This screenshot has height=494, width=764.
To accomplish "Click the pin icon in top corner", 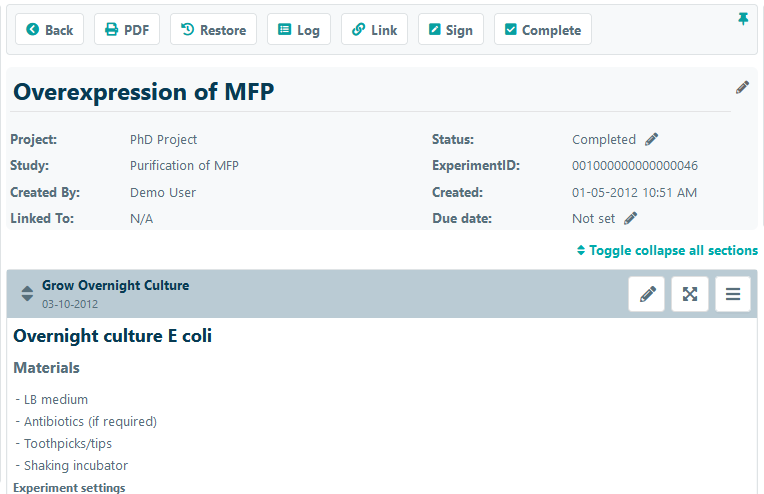I will coord(743,19).
